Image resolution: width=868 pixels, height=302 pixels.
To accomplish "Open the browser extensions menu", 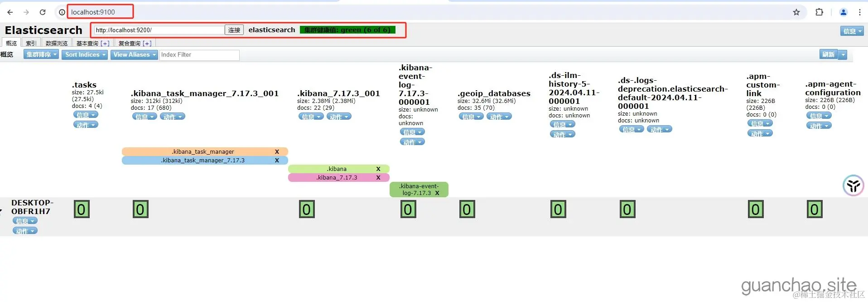I will pos(819,12).
